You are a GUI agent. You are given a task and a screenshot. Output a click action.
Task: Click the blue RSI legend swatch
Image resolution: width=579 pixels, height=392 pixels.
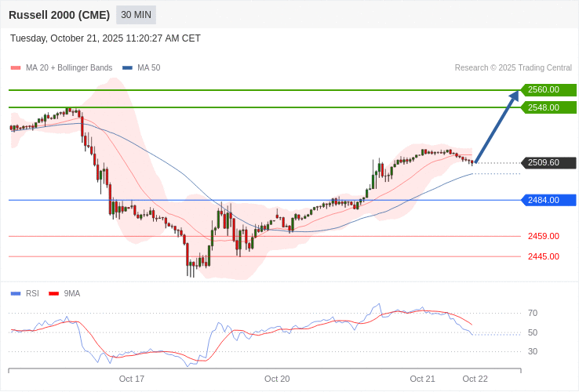click(16, 294)
